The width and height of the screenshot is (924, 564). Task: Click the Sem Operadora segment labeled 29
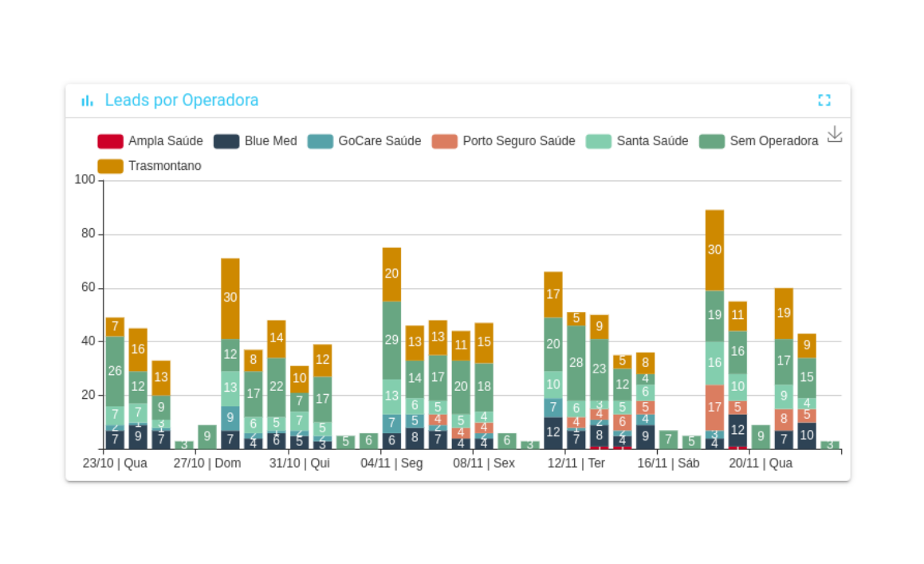coord(391,340)
